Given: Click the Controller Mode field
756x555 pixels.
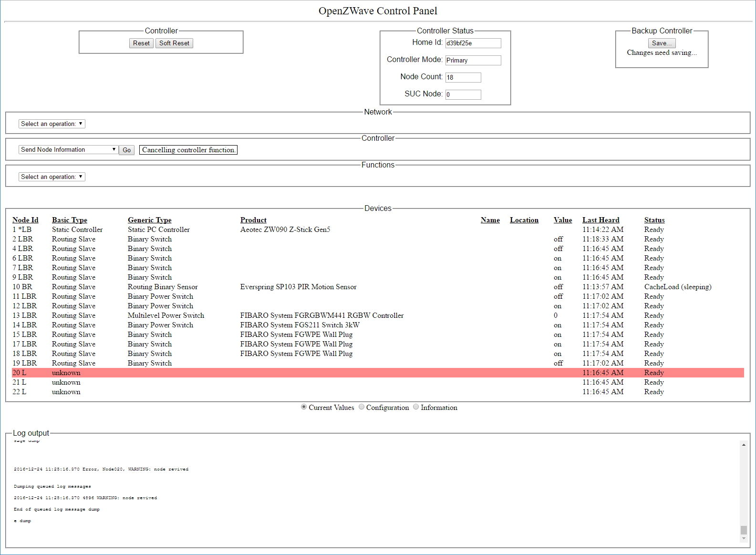Looking at the screenshot, I should point(473,60).
